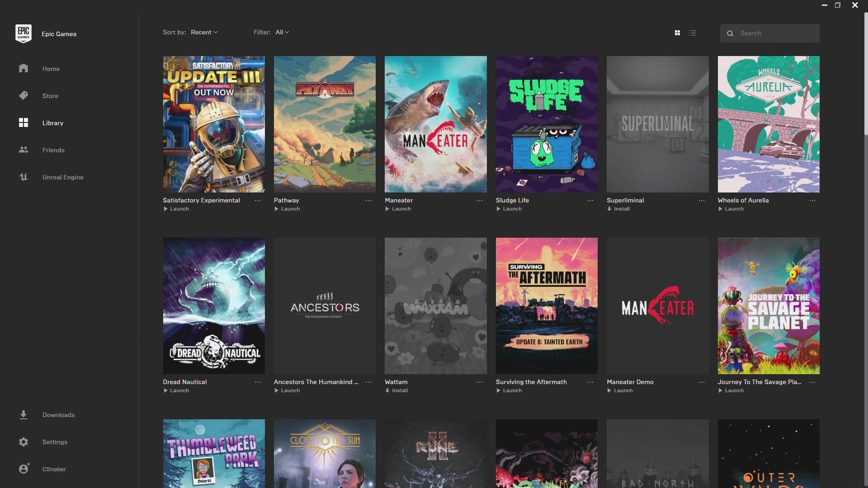Click the Maneater Demo title text
The image size is (868, 488).
tap(630, 382)
